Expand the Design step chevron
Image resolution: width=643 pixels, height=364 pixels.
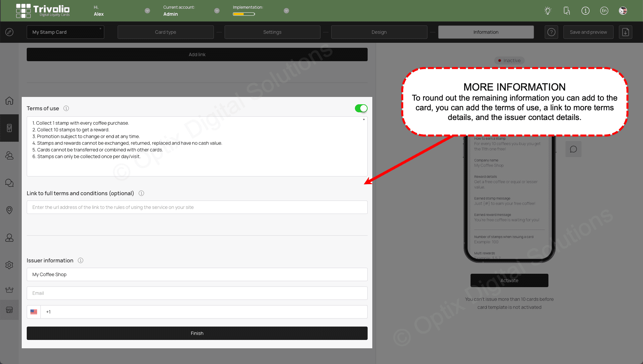point(432,32)
